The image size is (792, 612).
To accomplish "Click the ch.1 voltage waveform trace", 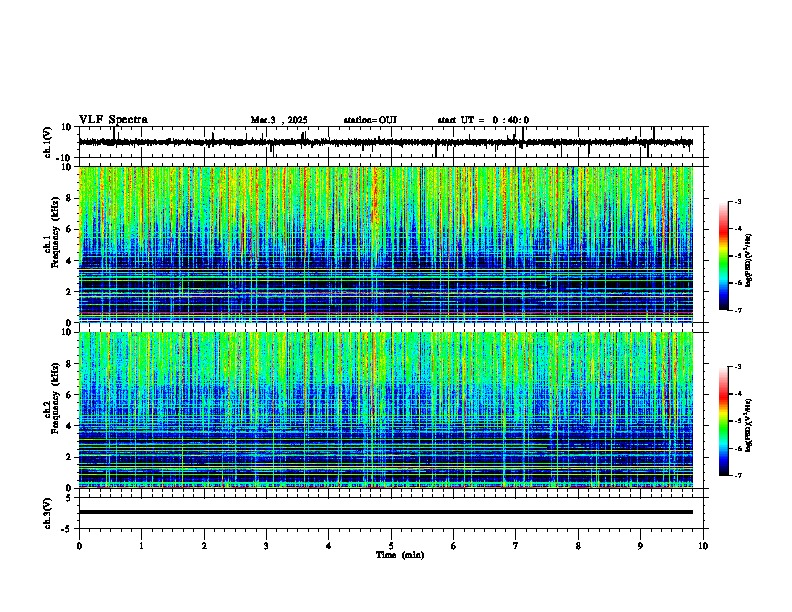I will 386,142.
